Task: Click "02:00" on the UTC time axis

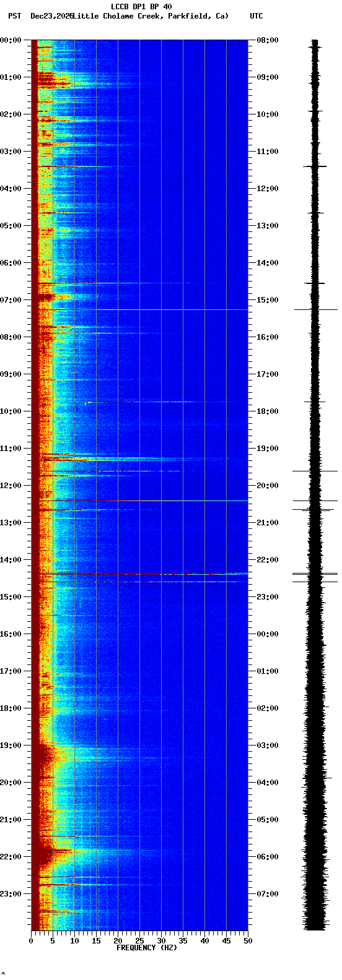Action: pos(268,708)
